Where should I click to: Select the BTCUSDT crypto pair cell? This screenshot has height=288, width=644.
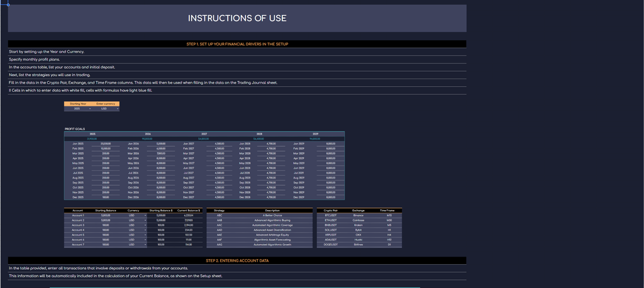pyautogui.click(x=331, y=215)
